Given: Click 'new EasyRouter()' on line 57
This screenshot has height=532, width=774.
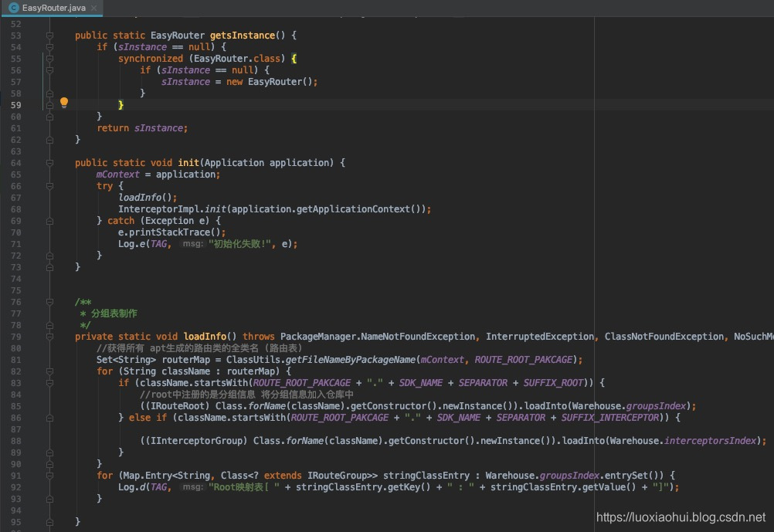Looking at the screenshot, I should [269, 82].
